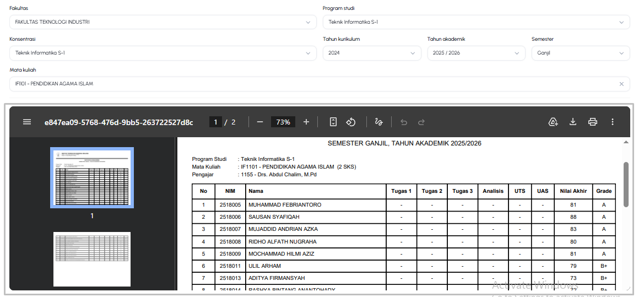
Task: Open the PDF more actions menu
Action: coord(613,122)
